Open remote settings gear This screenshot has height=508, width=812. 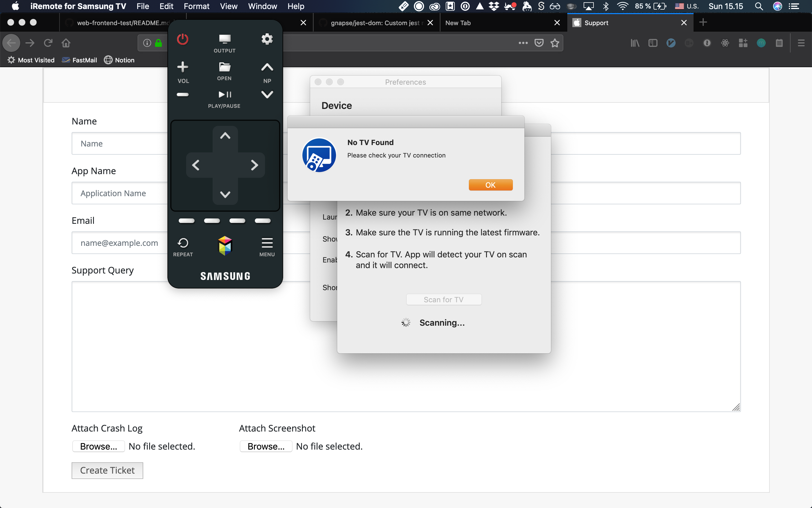pos(267,39)
